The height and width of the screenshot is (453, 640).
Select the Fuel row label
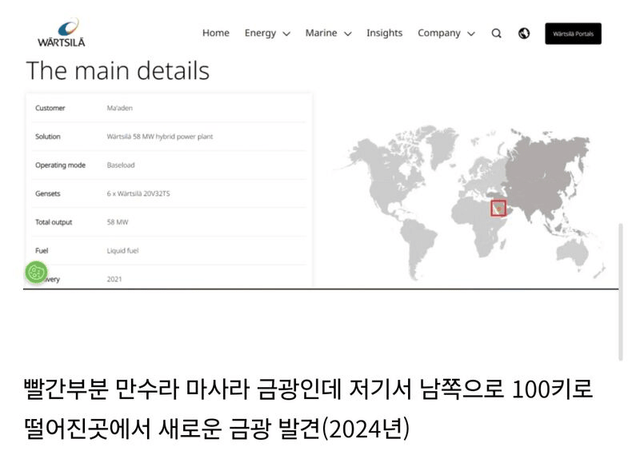[42, 251]
